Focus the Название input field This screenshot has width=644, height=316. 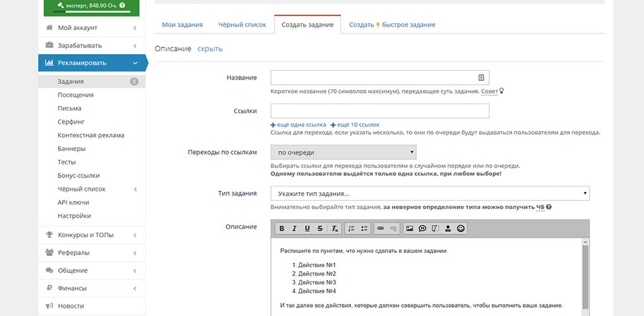click(x=380, y=77)
